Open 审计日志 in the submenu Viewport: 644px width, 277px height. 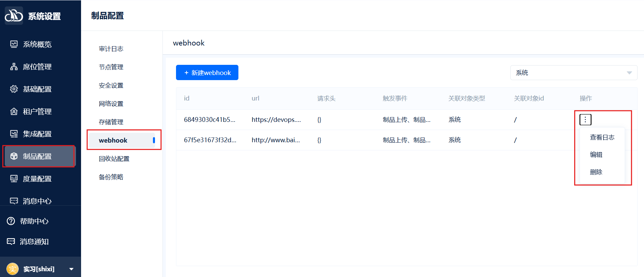coord(111,49)
